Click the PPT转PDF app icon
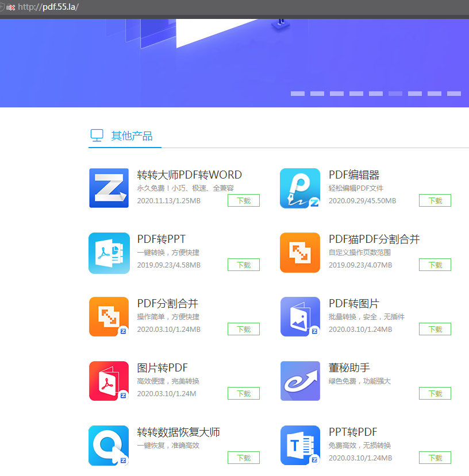The width and height of the screenshot is (469, 476). 300,445
